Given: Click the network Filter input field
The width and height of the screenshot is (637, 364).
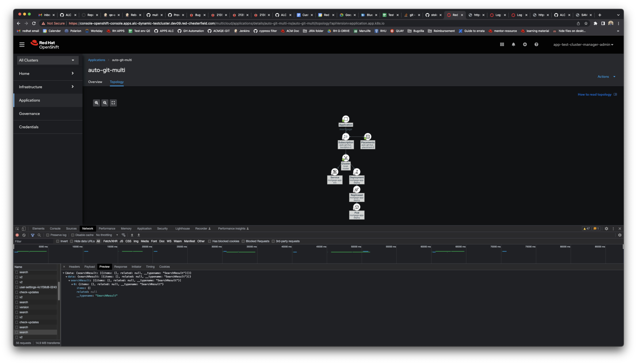Looking at the screenshot, I should pos(34,241).
